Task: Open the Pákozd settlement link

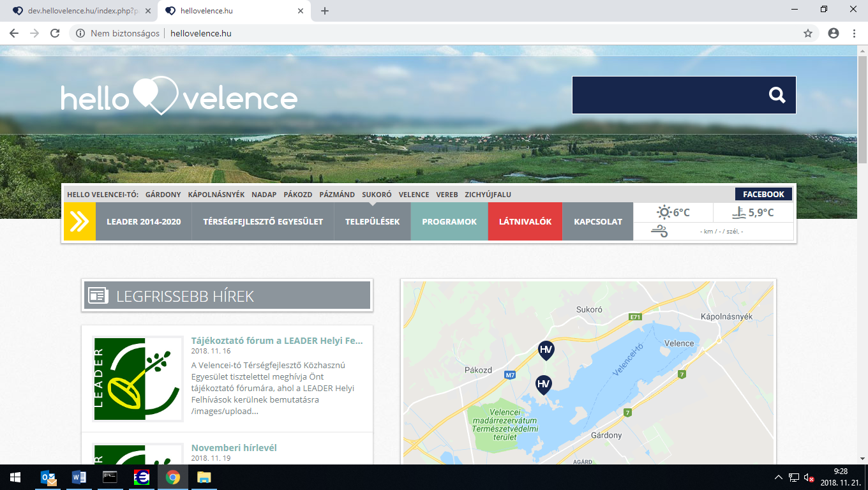Action: 298,195
